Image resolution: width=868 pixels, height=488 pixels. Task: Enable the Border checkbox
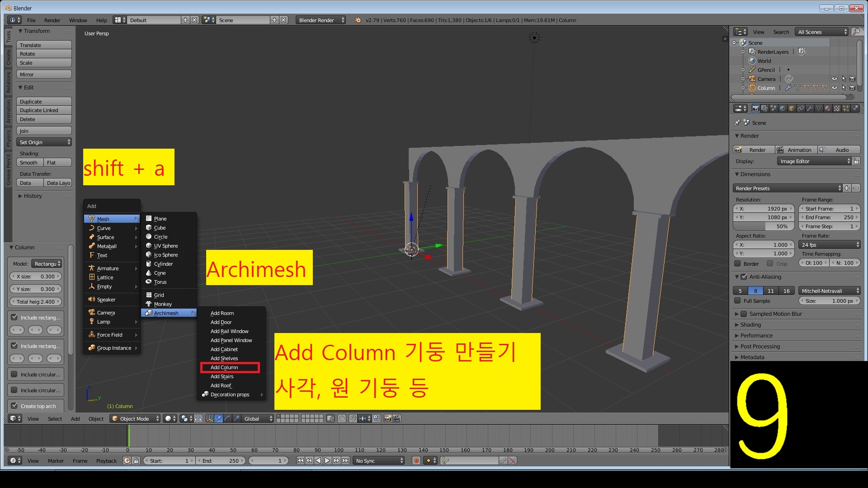738,264
